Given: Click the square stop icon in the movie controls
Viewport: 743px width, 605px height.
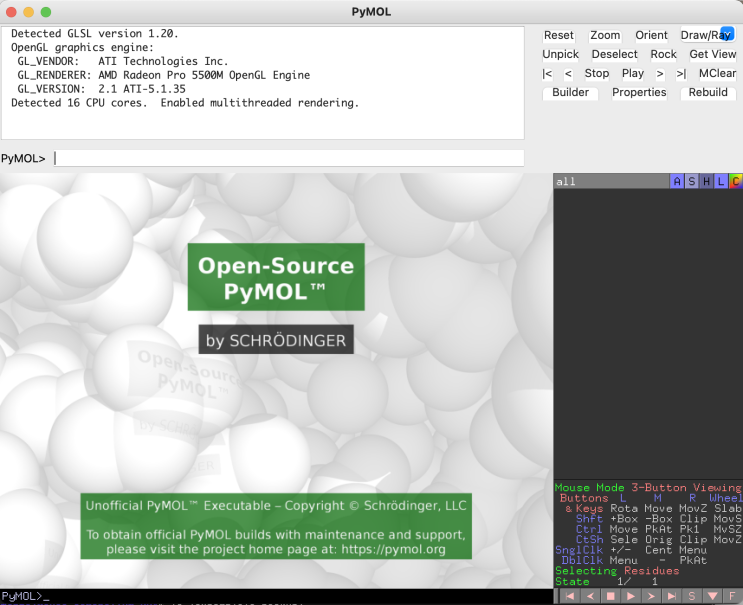Looking at the screenshot, I should tap(610, 596).
